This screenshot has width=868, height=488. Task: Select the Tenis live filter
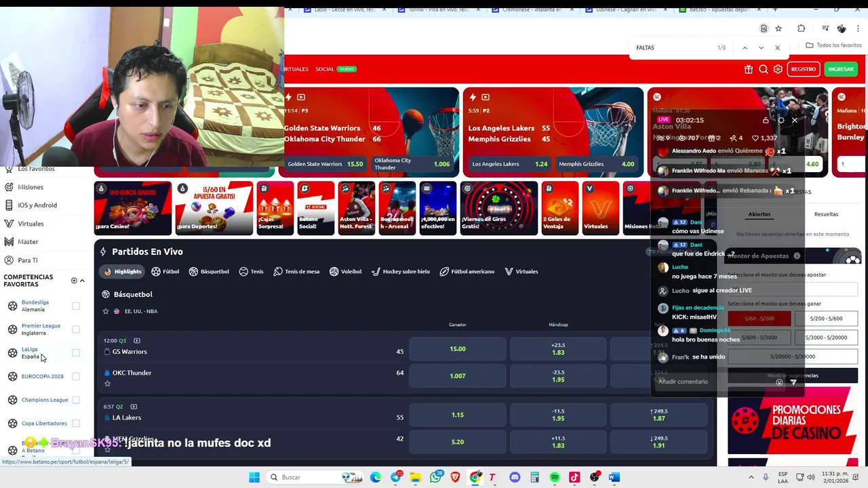tap(251, 272)
